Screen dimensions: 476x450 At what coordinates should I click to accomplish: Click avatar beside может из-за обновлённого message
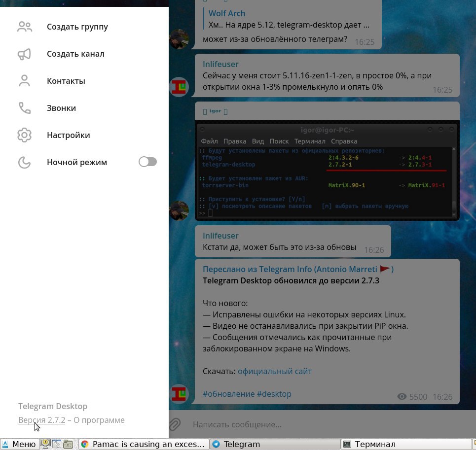[179, 39]
